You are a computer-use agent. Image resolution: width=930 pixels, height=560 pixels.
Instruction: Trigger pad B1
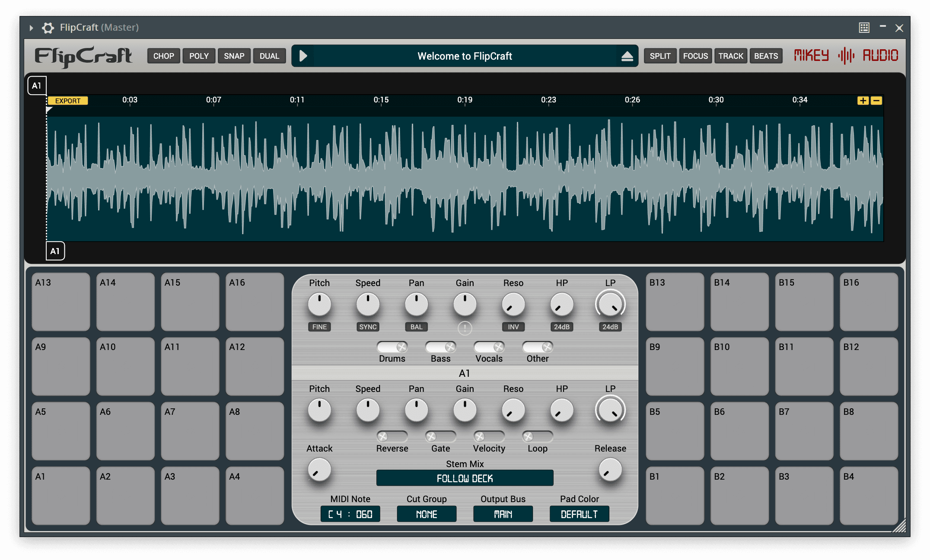click(675, 496)
